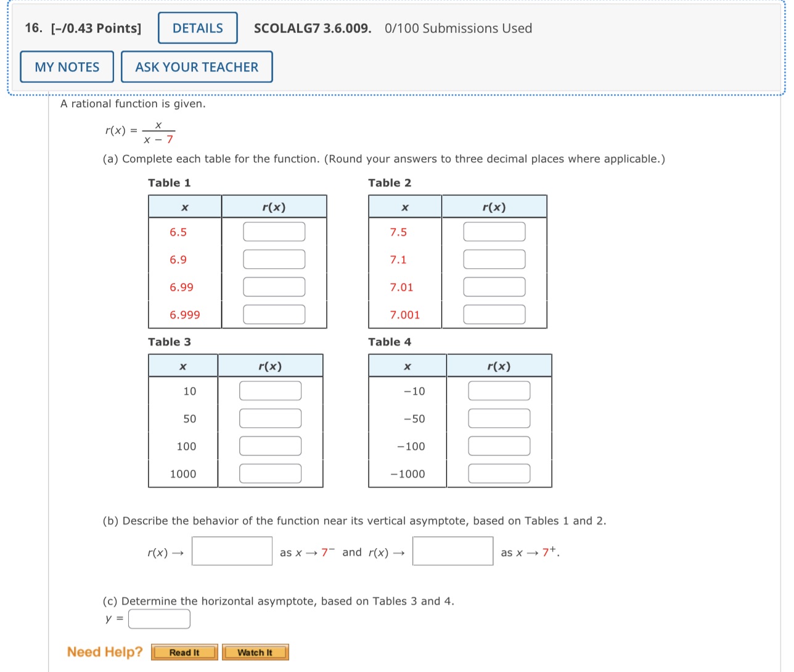This screenshot has height=672, width=794.
Task: Select the answer field for x = 1000
Action: coord(270,473)
